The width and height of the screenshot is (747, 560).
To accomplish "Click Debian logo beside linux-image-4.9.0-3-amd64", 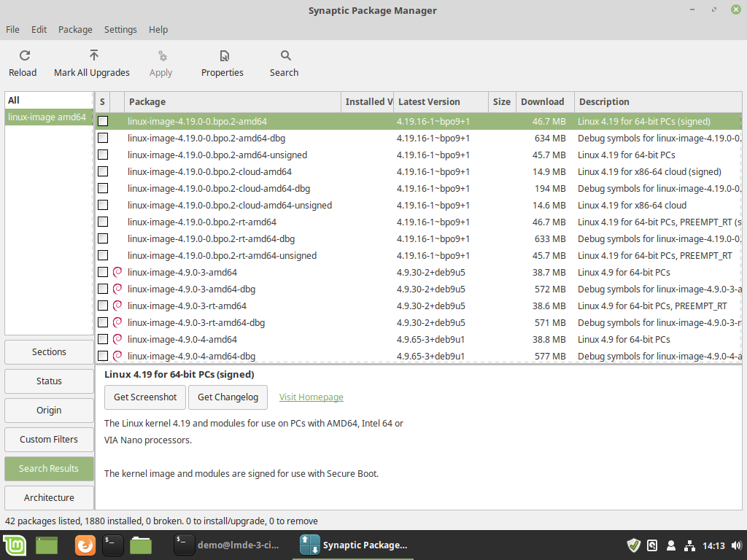I will tap(117, 272).
